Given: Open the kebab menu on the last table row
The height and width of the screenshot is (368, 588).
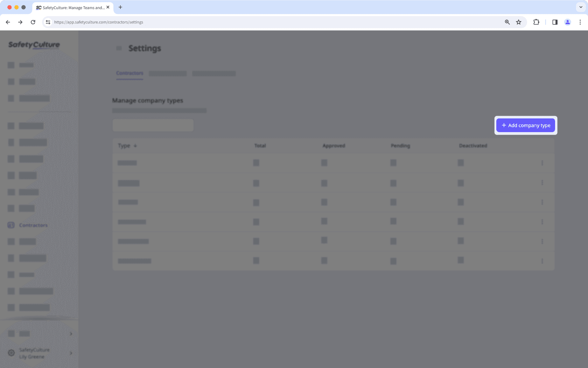Looking at the screenshot, I should point(542,261).
